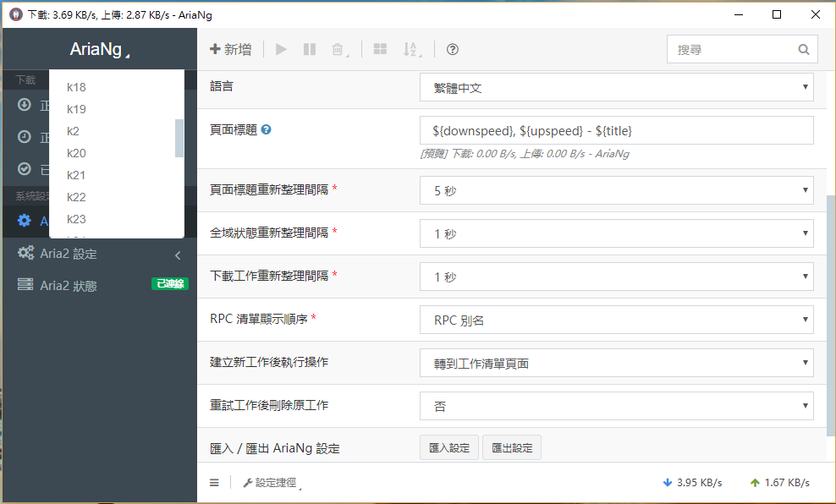
Task: Open help via the question mark toolbar icon
Action: point(452,49)
